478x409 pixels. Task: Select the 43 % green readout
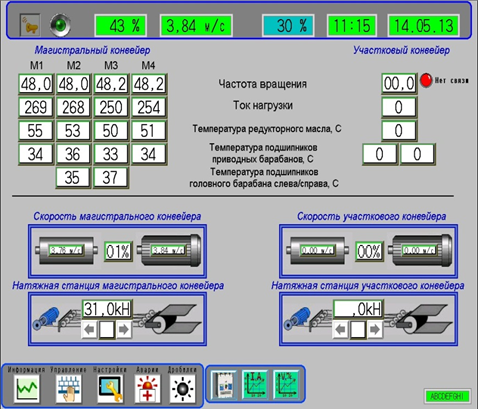[121, 26]
